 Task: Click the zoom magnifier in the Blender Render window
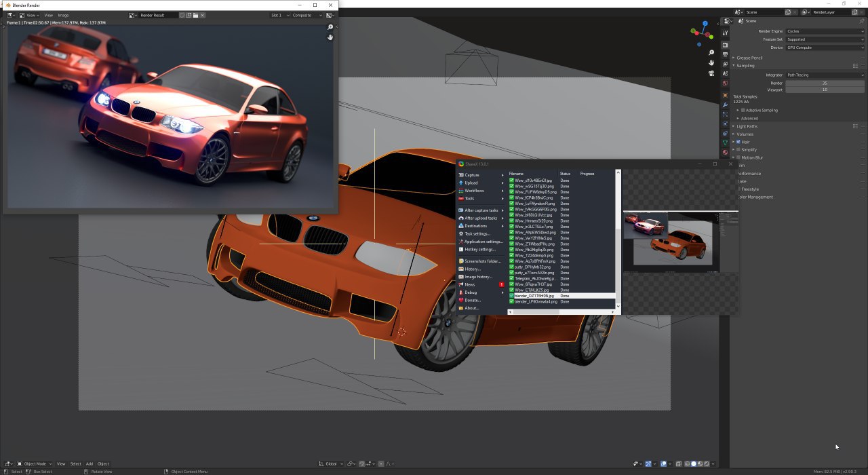(x=330, y=27)
